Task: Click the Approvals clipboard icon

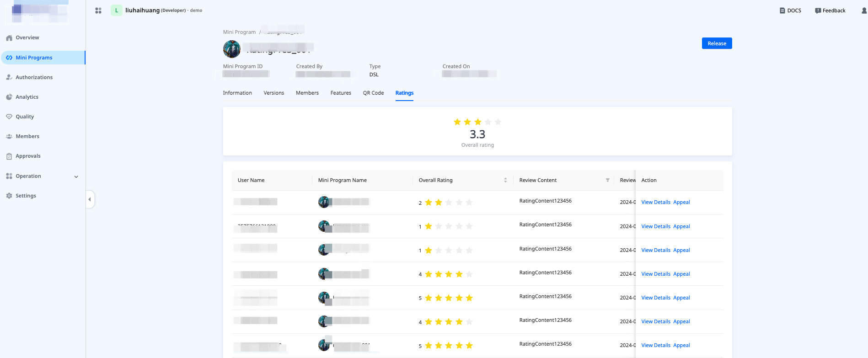Action: pyautogui.click(x=9, y=156)
